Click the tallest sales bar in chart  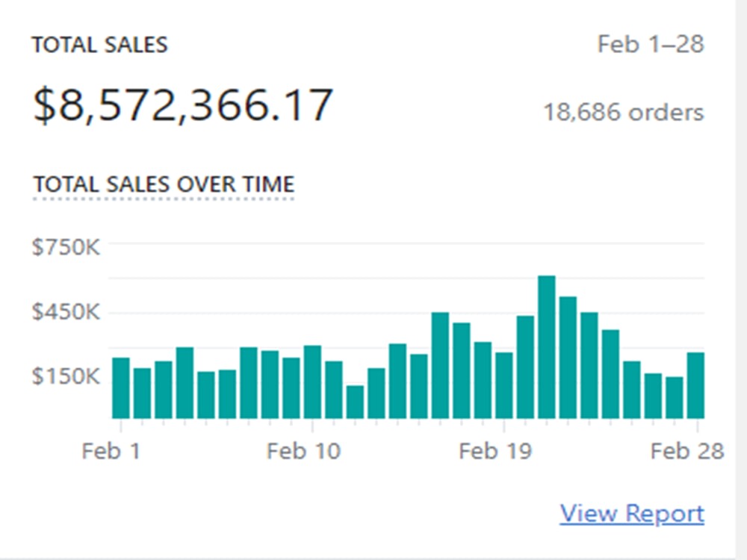click(547, 347)
